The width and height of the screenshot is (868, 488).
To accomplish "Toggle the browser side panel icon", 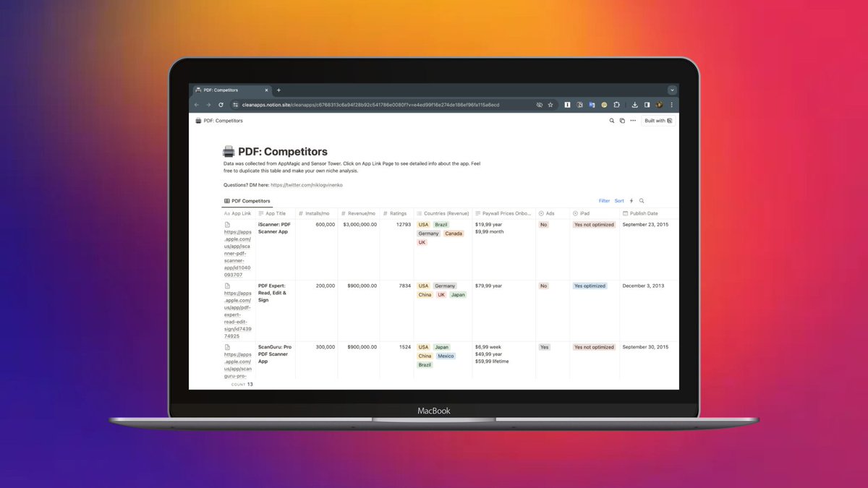I will click(647, 105).
